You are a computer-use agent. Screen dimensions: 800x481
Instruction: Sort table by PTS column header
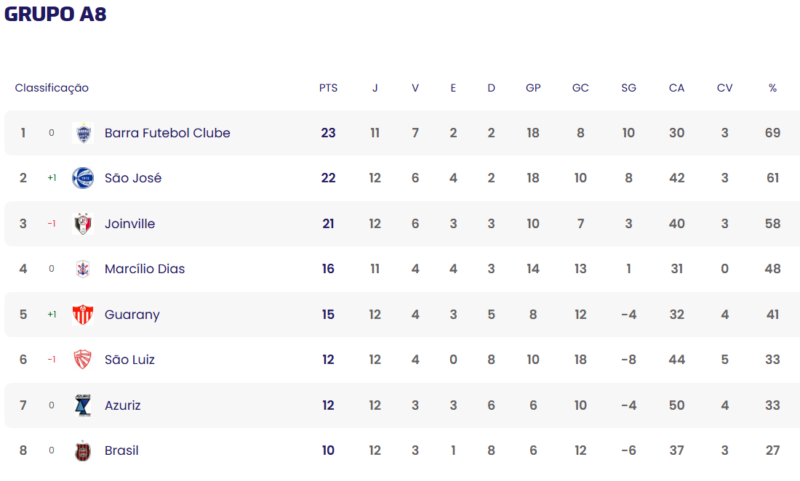point(328,88)
